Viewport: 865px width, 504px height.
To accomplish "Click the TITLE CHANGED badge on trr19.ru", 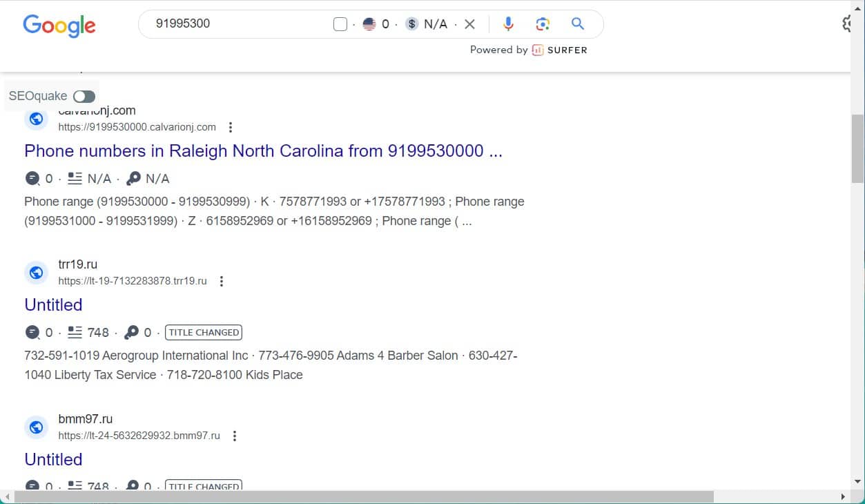I will [x=204, y=332].
